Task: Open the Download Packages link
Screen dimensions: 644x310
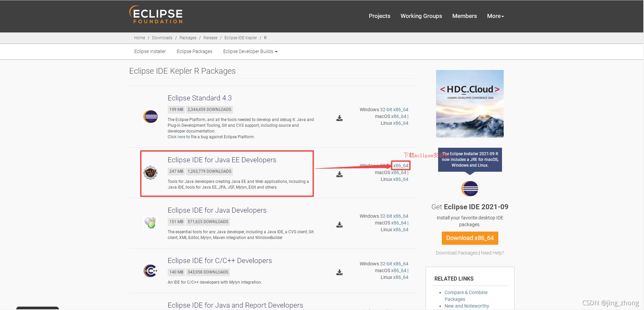Action: pos(457,253)
